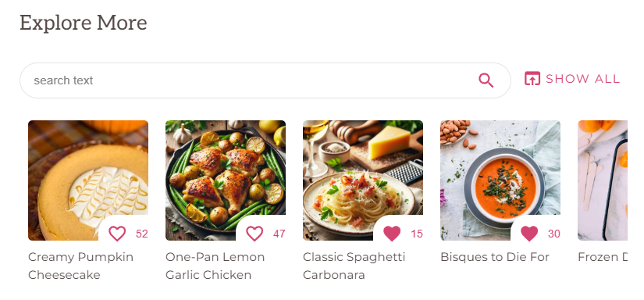Open the spaghetti carbonara photo
644x300 pixels.
[x=363, y=180]
